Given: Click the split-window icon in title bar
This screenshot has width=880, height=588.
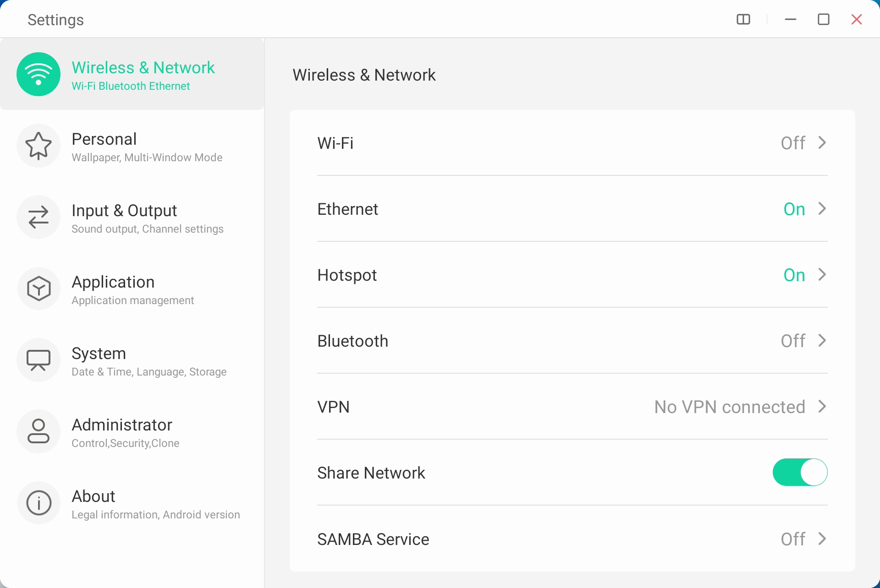Looking at the screenshot, I should 743,19.
